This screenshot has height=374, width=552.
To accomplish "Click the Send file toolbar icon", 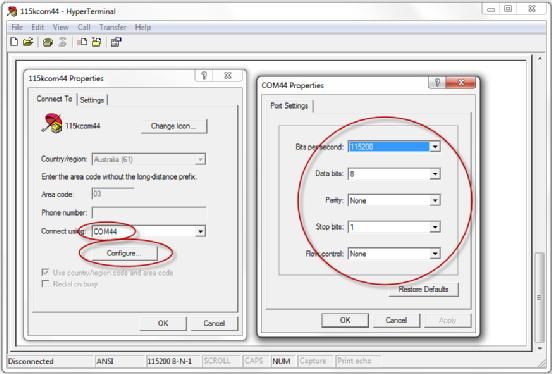I will tap(82, 42).
